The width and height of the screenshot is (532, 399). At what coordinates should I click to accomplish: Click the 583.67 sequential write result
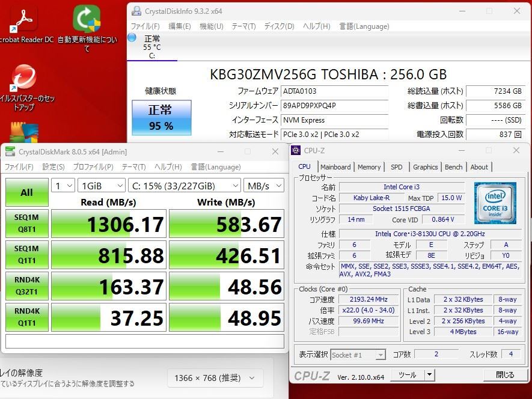coord(226,224)
